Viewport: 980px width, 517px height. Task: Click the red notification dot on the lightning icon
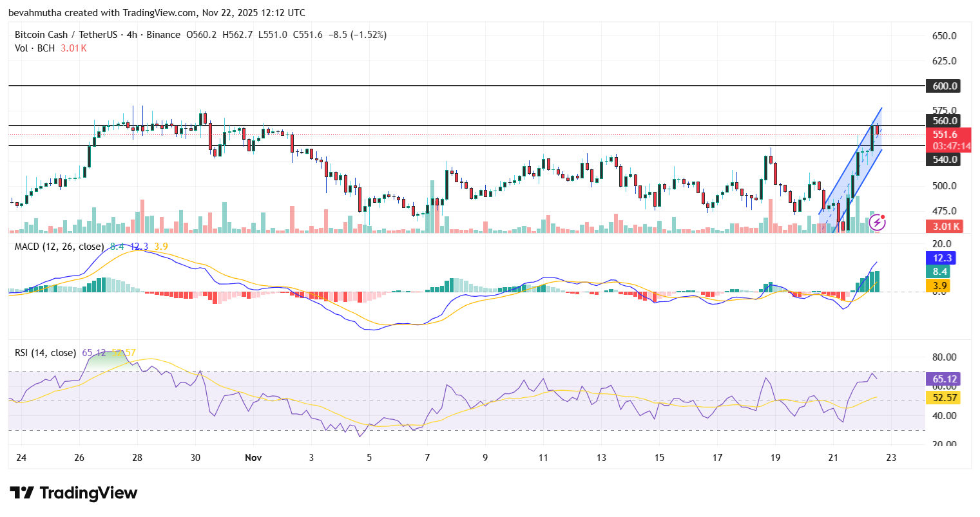(883, 217)
